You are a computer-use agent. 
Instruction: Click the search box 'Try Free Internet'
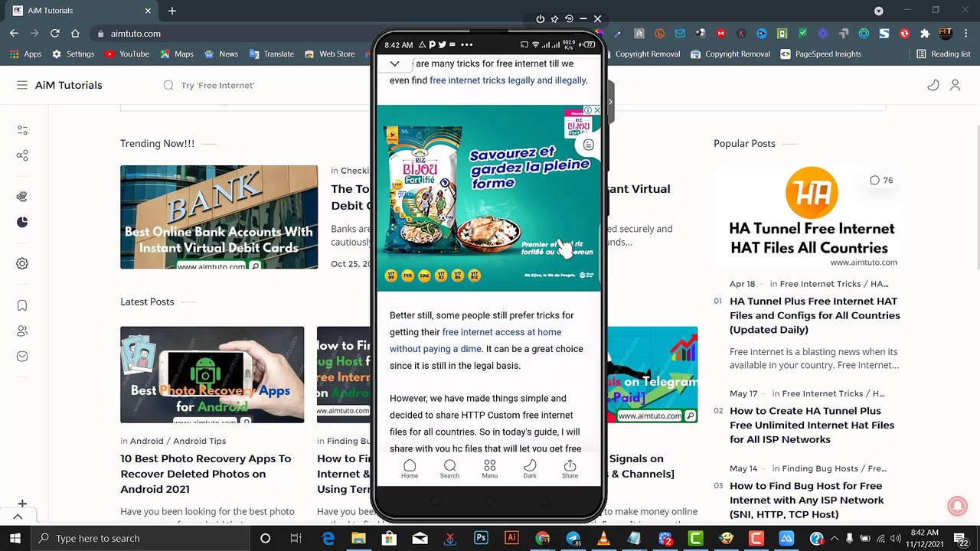click(217, 85)
